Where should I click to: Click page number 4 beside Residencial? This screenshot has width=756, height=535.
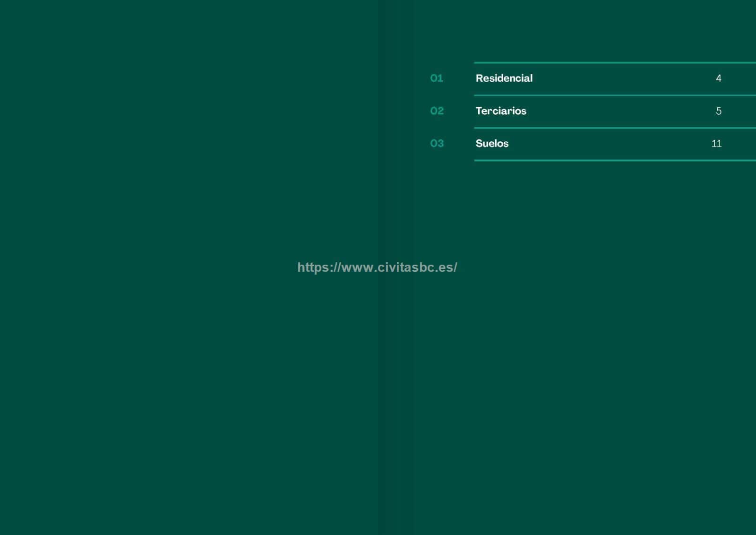(718, 78)
